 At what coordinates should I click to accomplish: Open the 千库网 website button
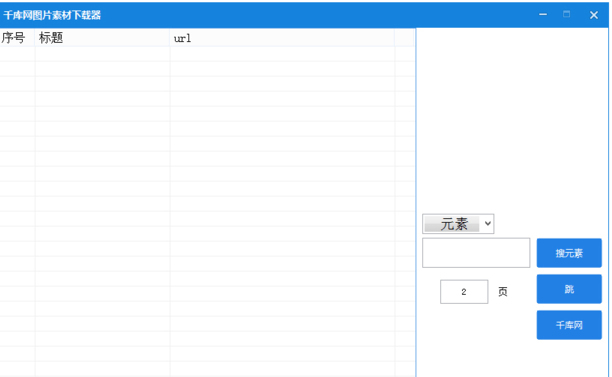pyautogui.click(x=569, y=325)
